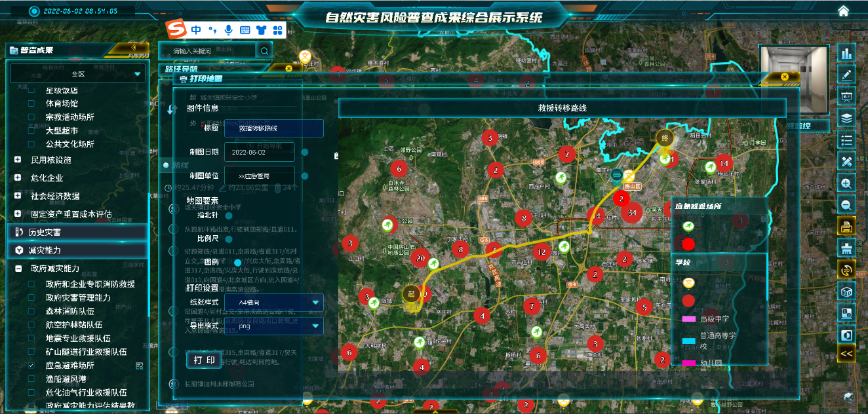Viewport: 868px width, 414px height.
Task: Expand the 危化企业 tree node
Action: [18, 178]
